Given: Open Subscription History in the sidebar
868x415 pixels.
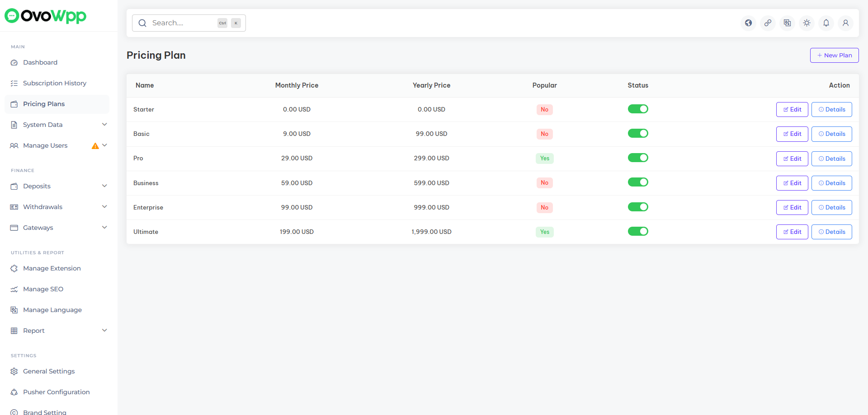Looking at the screenshot, I should (x=55, y=83).
